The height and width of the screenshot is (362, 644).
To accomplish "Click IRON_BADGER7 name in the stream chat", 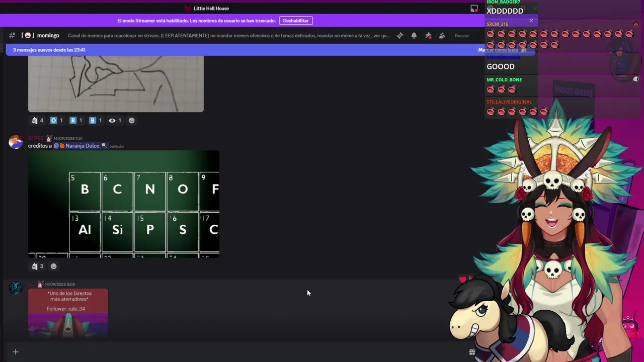I will 503,3.
